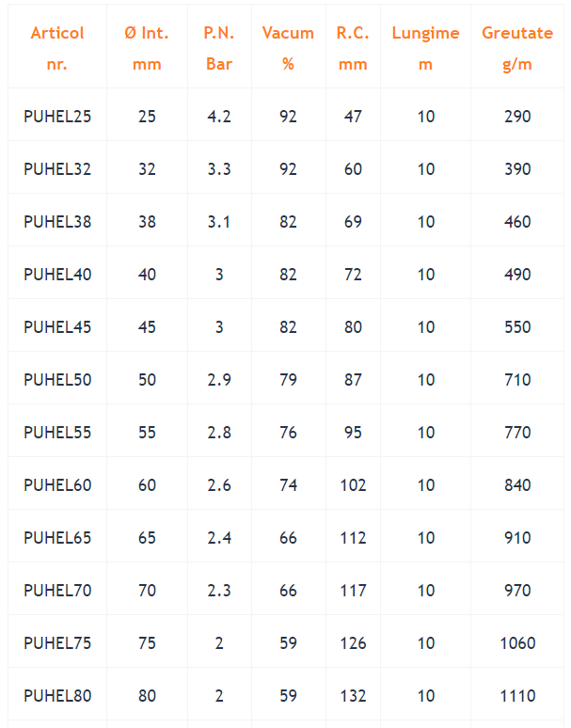Click the P.N. Bar column header
Viewport: 571px width, 728px height.
point(219,48)
